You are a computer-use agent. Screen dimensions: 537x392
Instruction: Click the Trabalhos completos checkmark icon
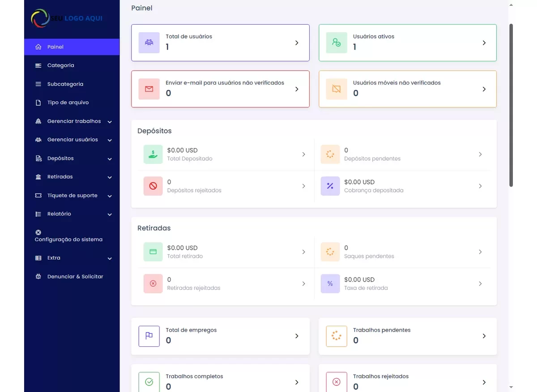(x=149, y=382)
